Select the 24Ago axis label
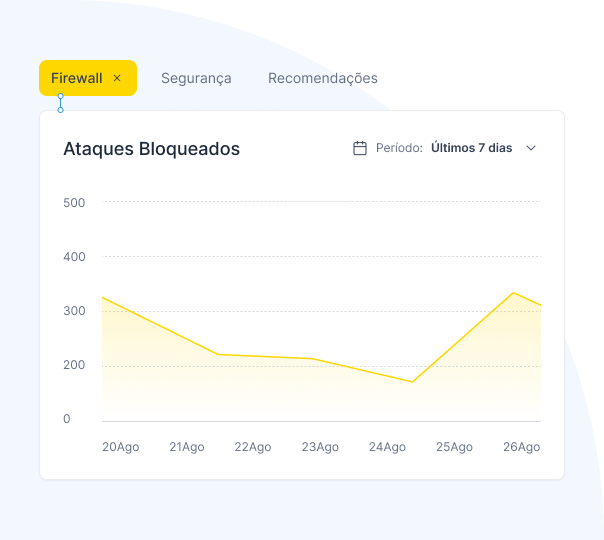This screenshot has height=540, width=604. [x=387, y=447]
